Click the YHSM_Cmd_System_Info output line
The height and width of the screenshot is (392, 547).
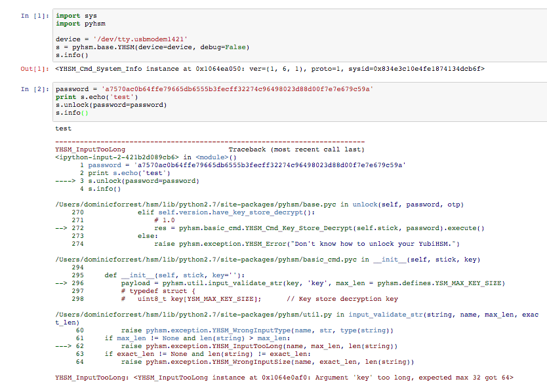coord(270,69)
